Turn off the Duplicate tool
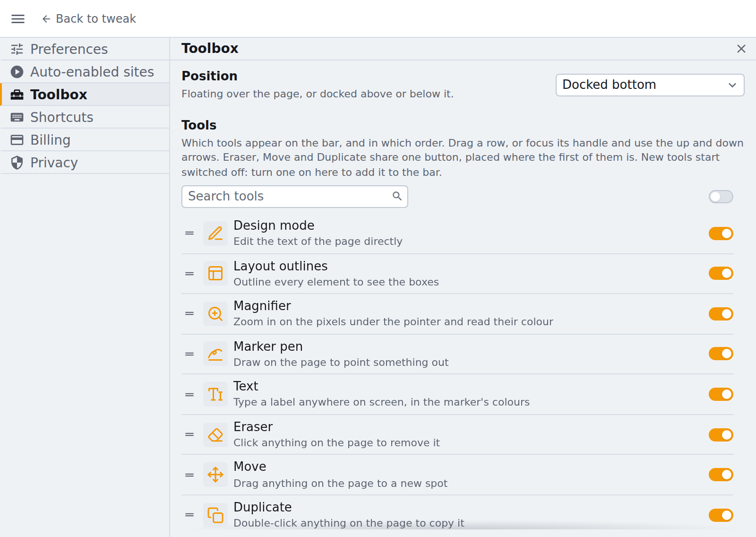The height and width of the screenshot is (537, 756). 721,515
